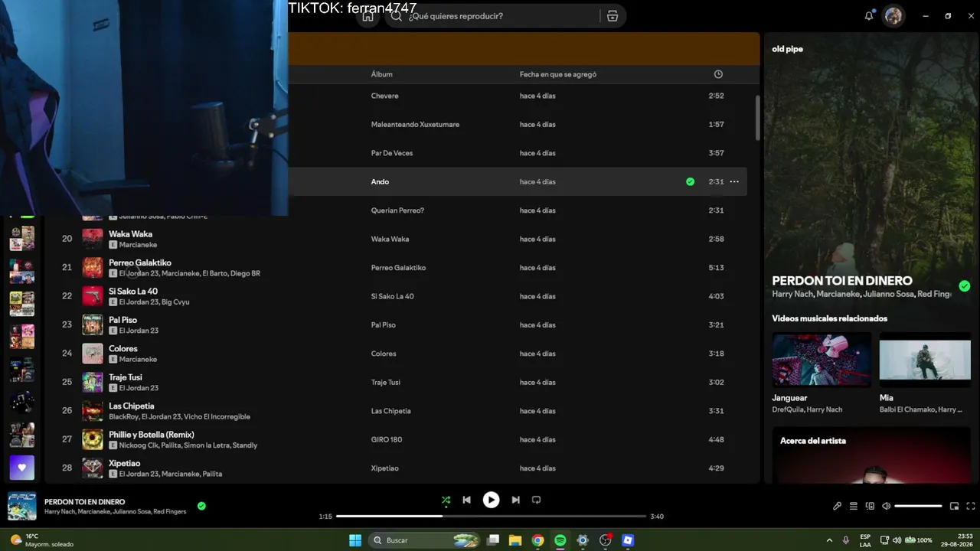980x551 pixels.
Task: Seek in the song progress bar
Action: (x=491, y=517)
